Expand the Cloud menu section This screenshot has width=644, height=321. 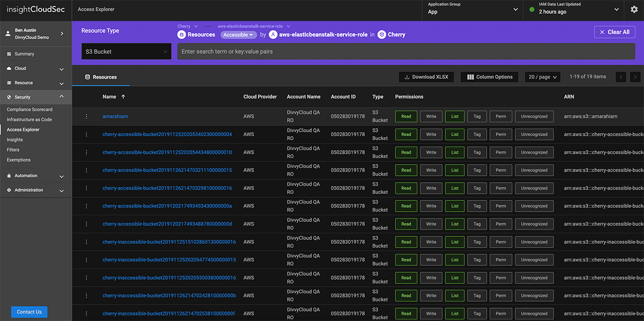click(x=62, y=69)
